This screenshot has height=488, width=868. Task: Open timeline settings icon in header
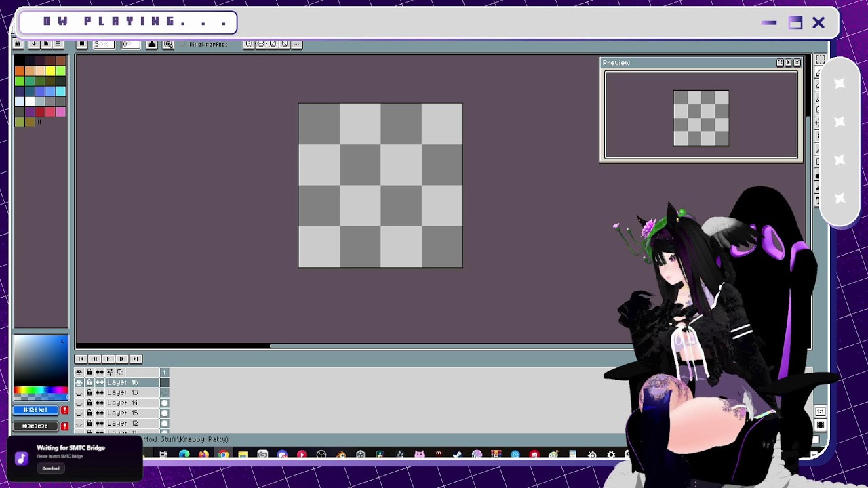(x=110, y=372)
